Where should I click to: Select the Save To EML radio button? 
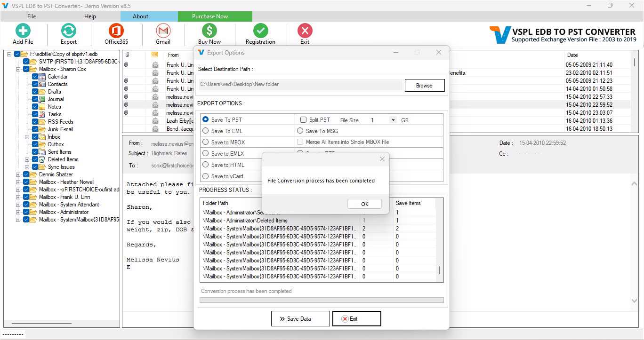205,131
